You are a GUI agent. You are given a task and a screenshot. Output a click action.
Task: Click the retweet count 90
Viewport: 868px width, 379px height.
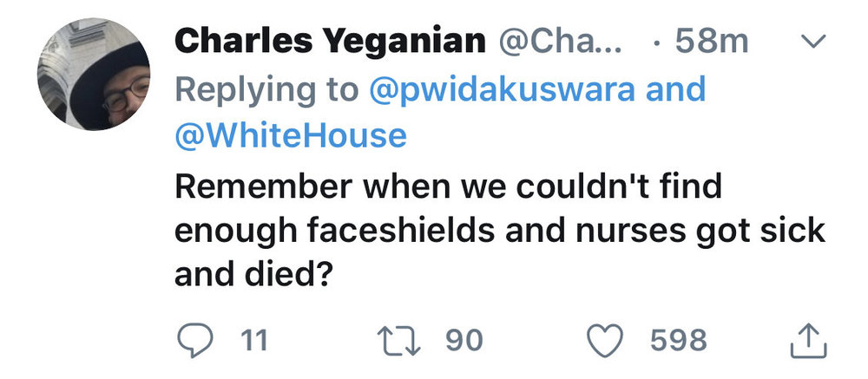464,340
